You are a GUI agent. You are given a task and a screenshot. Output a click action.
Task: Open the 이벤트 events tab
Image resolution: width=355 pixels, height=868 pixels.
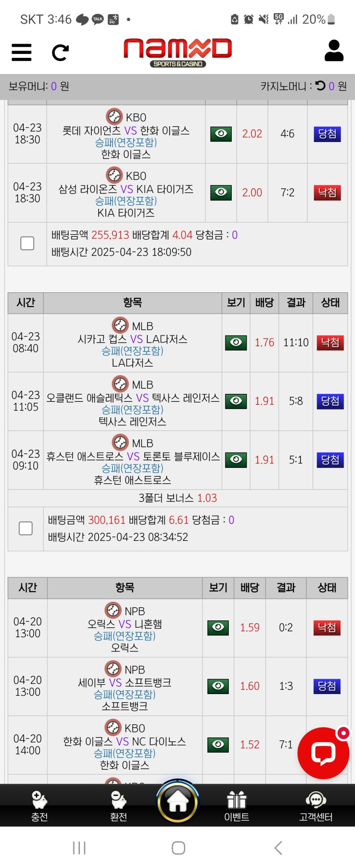[237, 806]
